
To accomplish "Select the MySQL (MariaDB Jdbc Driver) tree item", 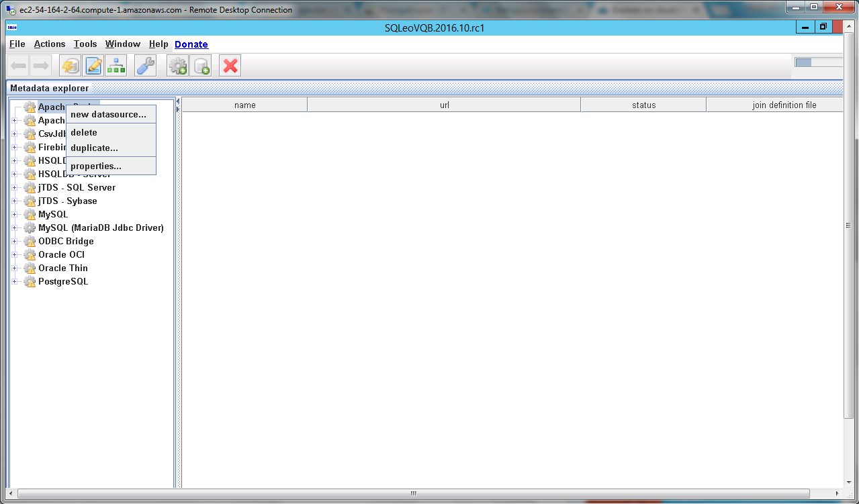I will coord(101,228).
